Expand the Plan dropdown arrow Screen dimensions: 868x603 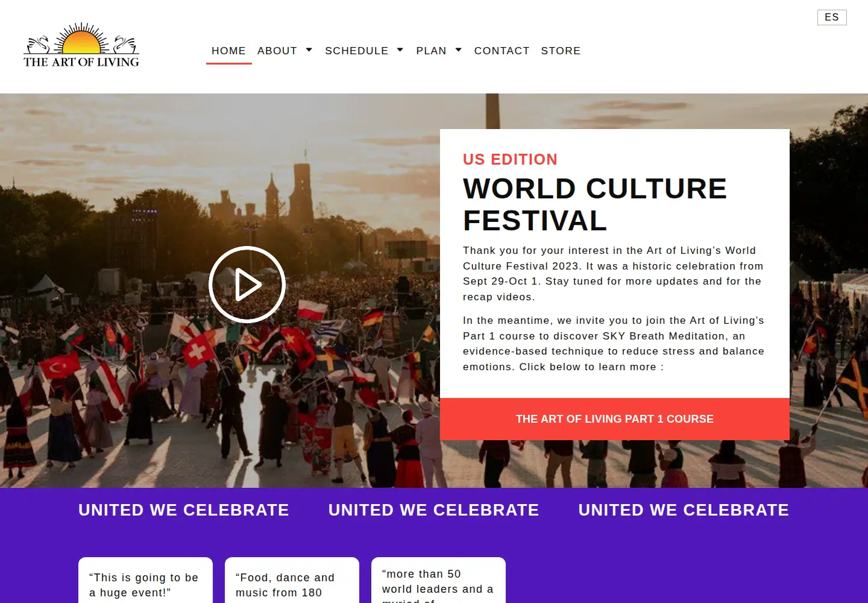point(459,50)
